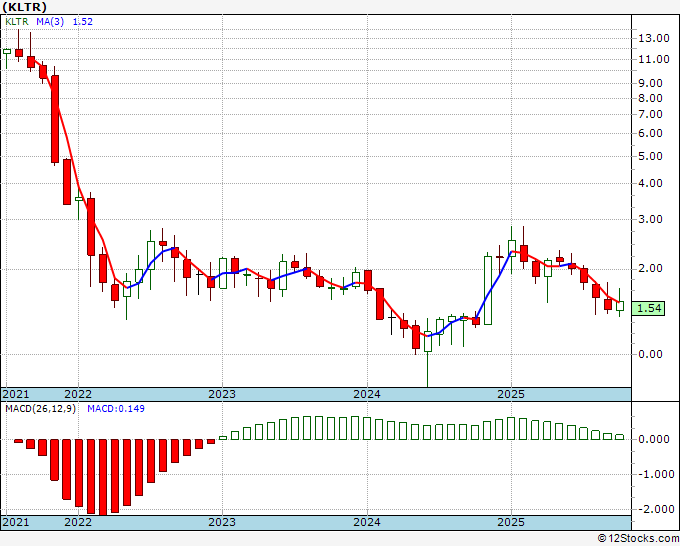Click the 2.00 price axis label

(x=651, y=269)
